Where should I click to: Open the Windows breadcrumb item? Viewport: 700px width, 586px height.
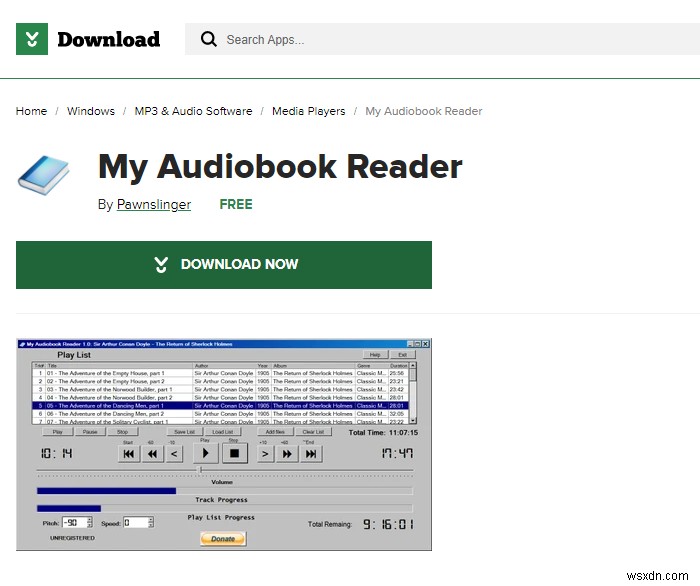pos(91,111)
